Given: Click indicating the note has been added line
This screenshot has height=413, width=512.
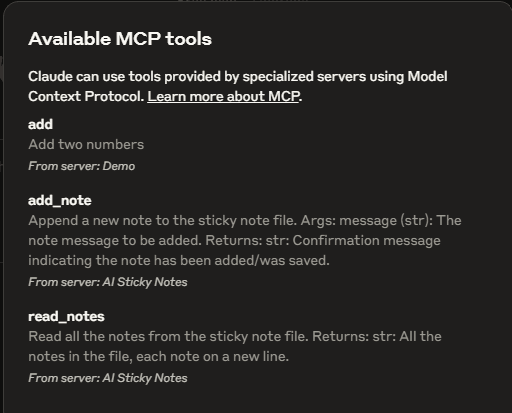Looking at the screenshot, I should click(x=179, y=261).
